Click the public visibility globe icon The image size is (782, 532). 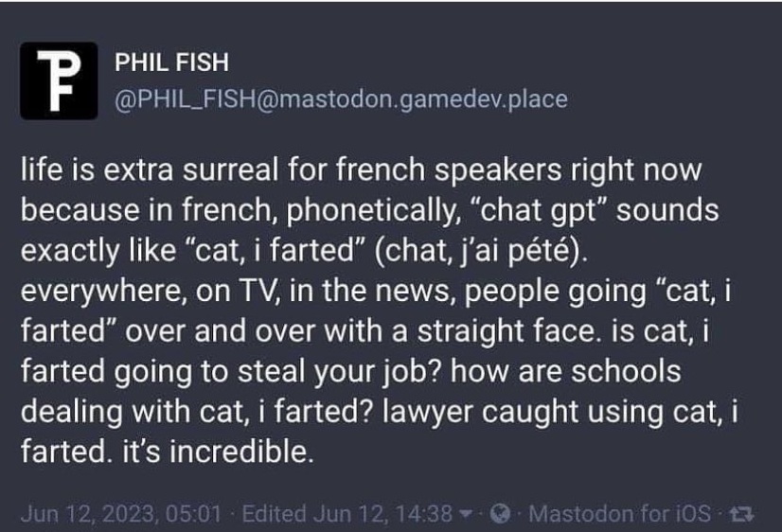500,513
